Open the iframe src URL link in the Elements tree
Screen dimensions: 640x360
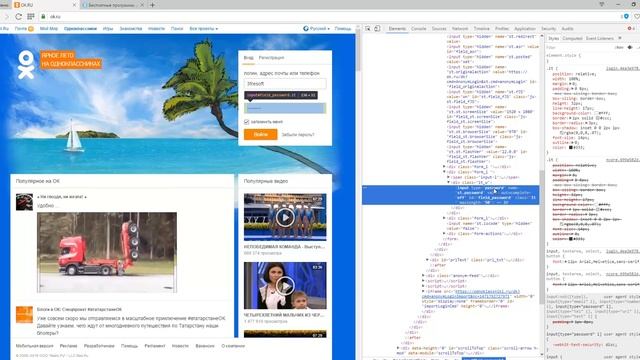coord(472,293)
